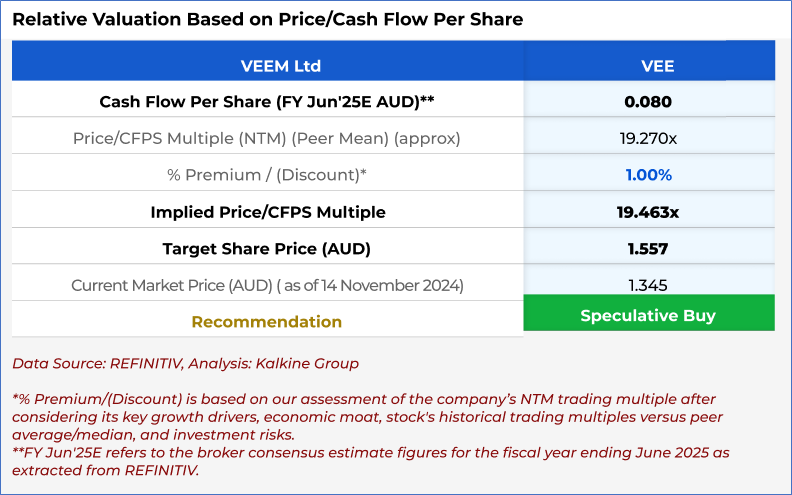
Task: Select the Price/CFPS Multiple peer mean label
Action: click(x=267, y=138)
